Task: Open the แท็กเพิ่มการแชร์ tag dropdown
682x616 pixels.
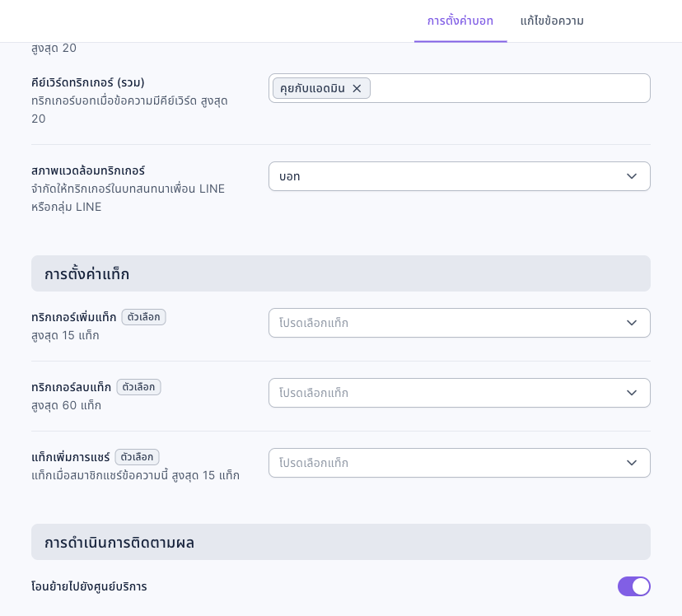Action: 460,463
